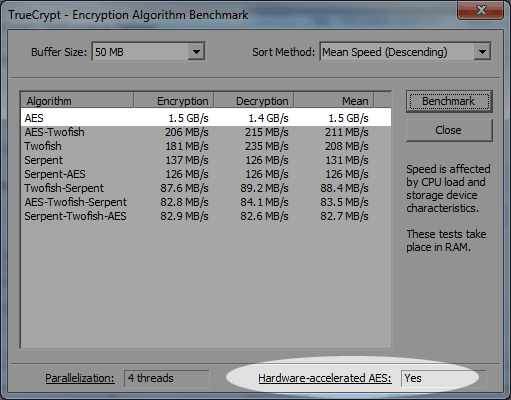Click the 89.2 MB/s decryption value

click(x=264, y=188)
